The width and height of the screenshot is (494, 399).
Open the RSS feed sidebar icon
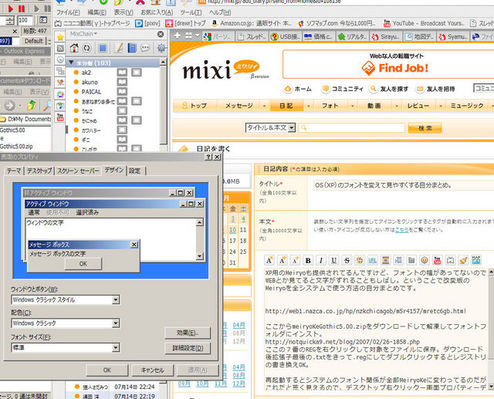pos(60,48)
